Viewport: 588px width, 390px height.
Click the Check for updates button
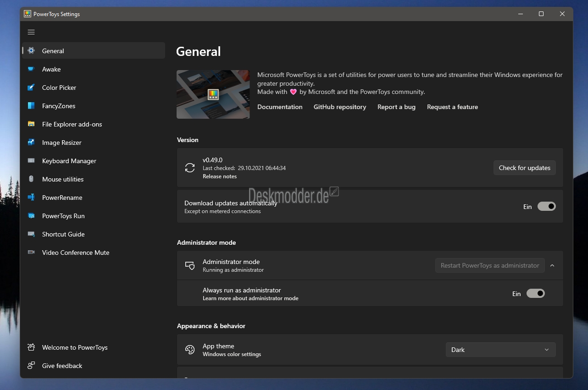[525, 168]
